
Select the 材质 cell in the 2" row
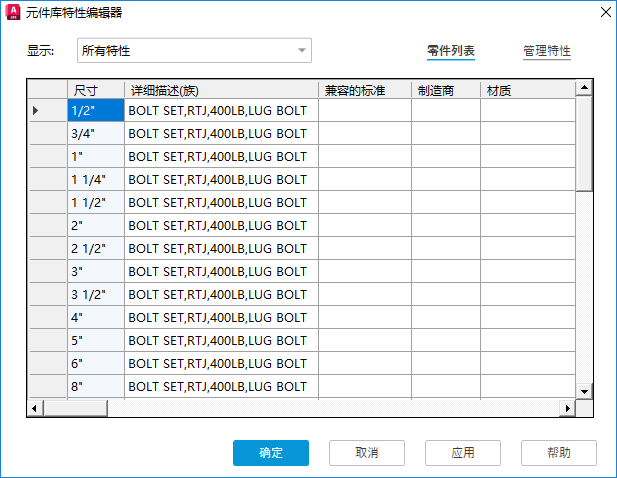527,225
